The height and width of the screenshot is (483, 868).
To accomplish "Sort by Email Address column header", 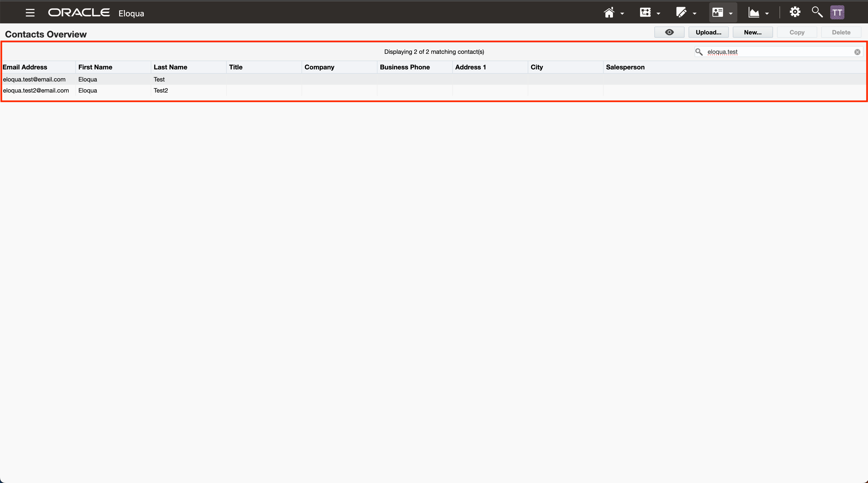I will (x=25, y=67).
